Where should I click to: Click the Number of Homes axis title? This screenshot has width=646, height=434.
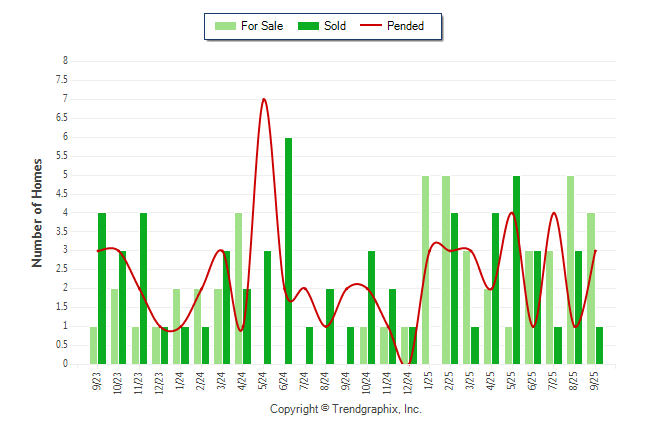(x=37, y=212)
